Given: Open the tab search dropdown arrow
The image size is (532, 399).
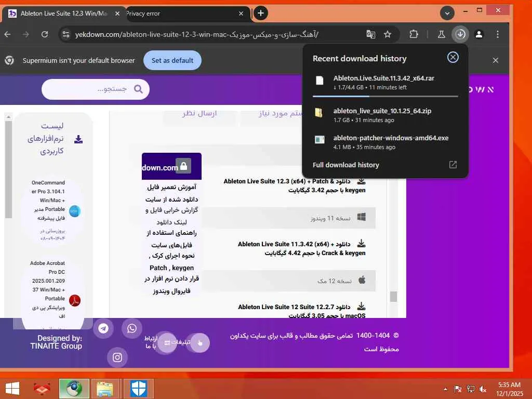Looking at the screenshot, I should (x=447, y=13).
